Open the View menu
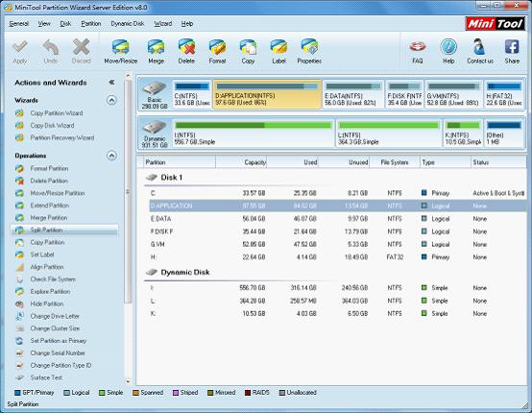 tap(44, 24)
